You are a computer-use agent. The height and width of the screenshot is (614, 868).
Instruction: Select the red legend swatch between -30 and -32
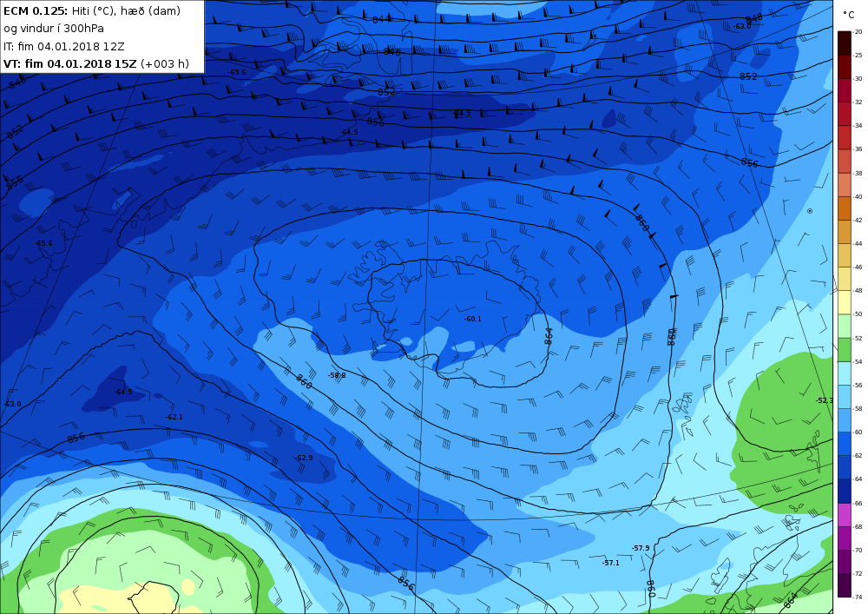845,90
